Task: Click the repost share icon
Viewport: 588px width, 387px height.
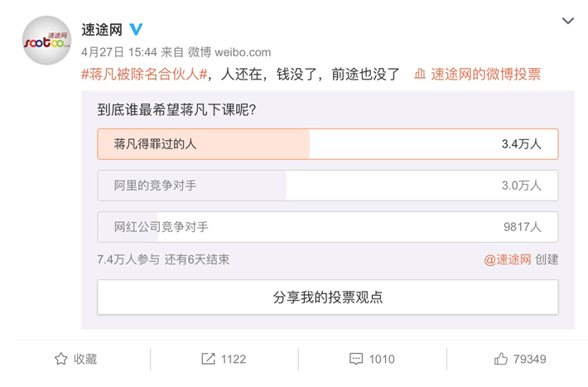Action: coord(208,359)
